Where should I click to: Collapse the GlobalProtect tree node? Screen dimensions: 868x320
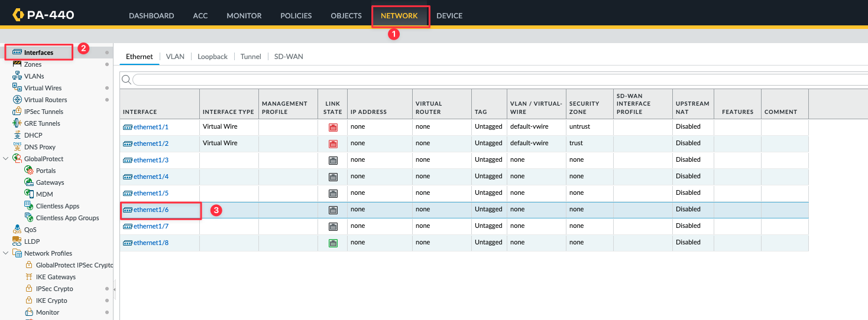[6, 158]
